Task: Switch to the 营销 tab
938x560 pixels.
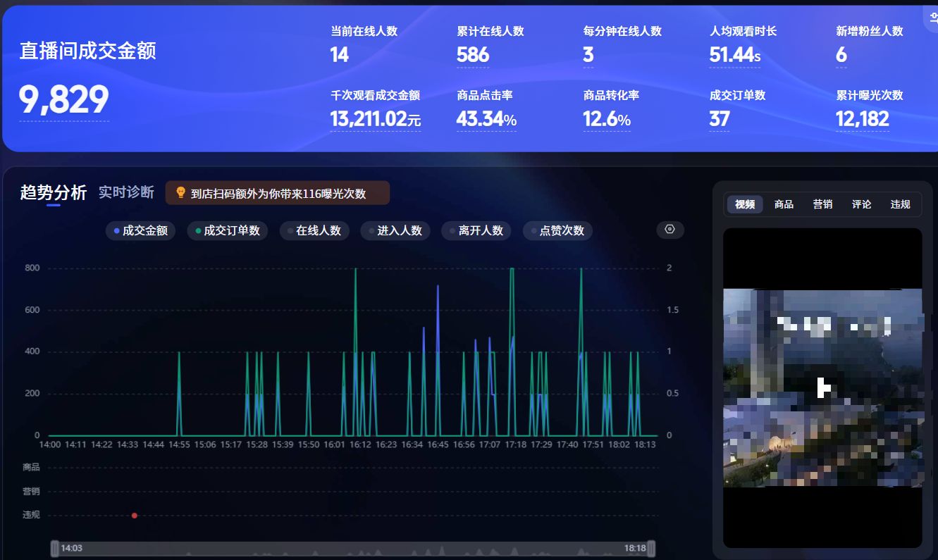Action: pos(822,204)
